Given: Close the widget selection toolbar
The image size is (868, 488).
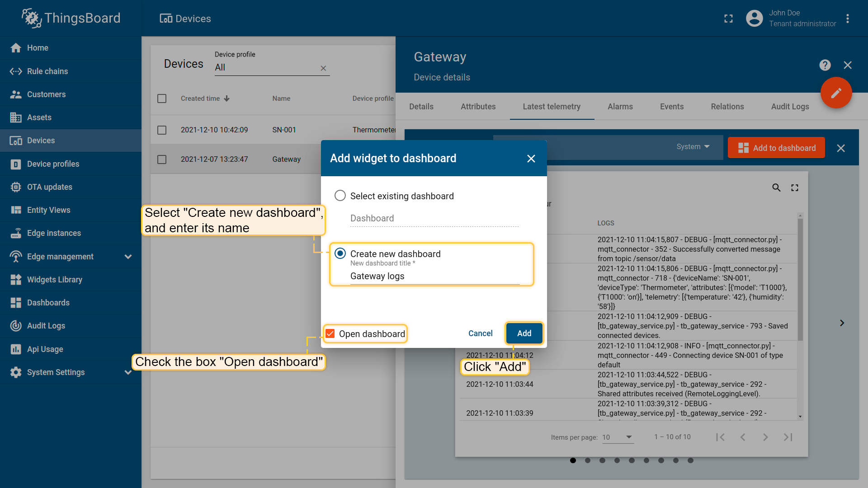Looking at the screenshot, I should pyautogui.click(x=841, y=148).
